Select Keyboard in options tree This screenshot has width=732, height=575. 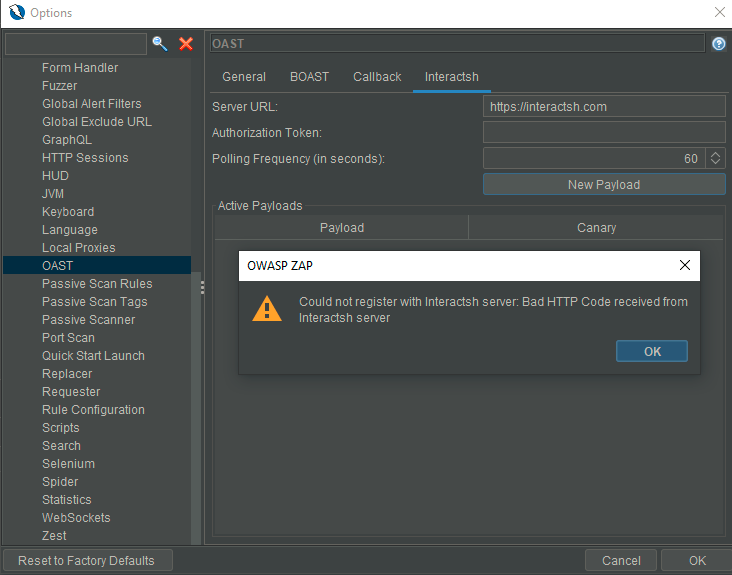[68, 211]
